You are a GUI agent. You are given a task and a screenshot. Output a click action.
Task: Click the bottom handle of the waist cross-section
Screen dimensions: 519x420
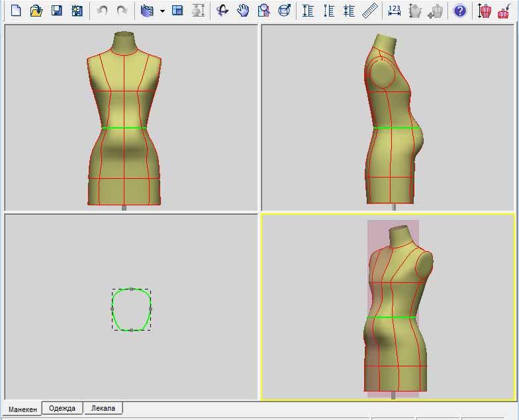131,330
